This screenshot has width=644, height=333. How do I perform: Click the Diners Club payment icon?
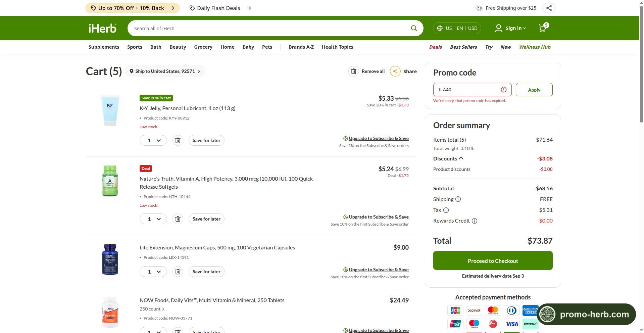(511, 311)
